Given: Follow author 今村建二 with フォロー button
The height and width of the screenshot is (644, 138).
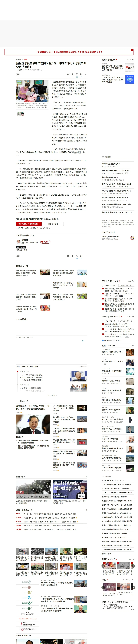Looking at the screenshot, I should point(45,242).
